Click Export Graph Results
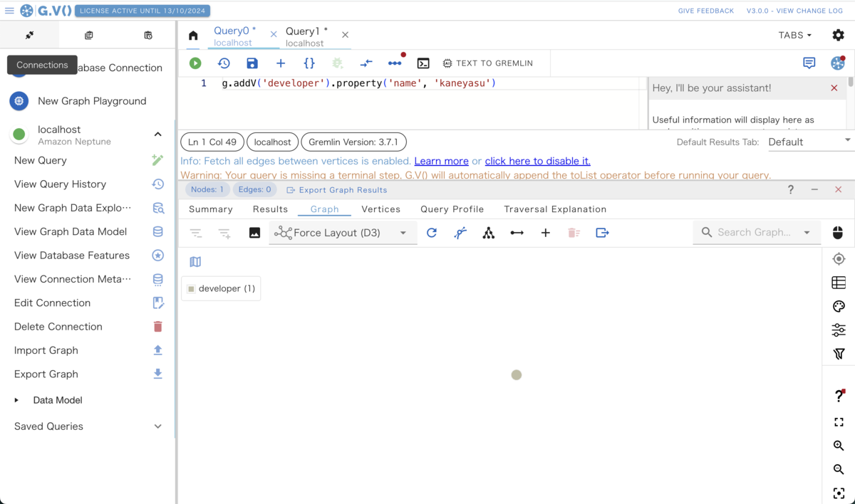 click(x=337, y=190)
